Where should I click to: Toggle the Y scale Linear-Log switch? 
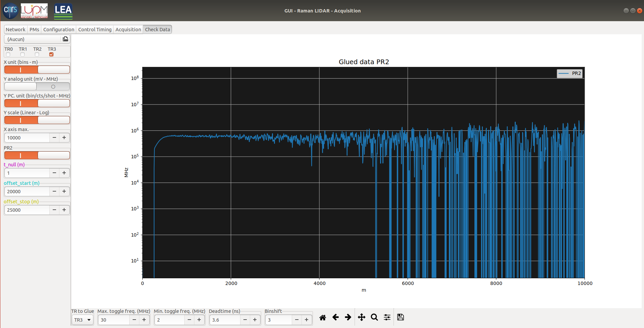[37, 120]
